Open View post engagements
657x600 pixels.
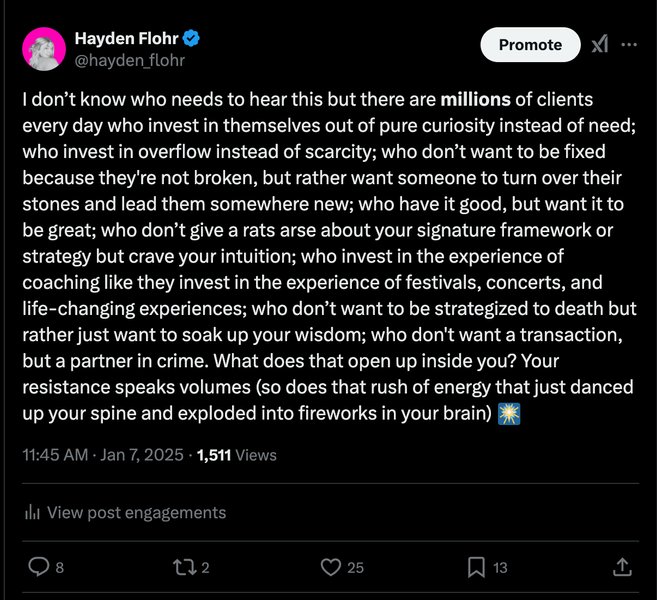(x=136, y=512)
